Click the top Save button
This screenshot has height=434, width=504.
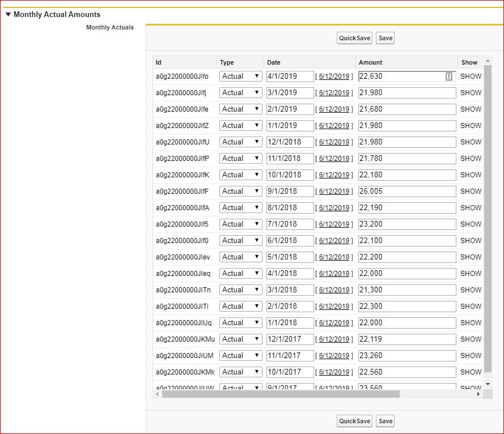pyautogui.click(x=385, y=38)
